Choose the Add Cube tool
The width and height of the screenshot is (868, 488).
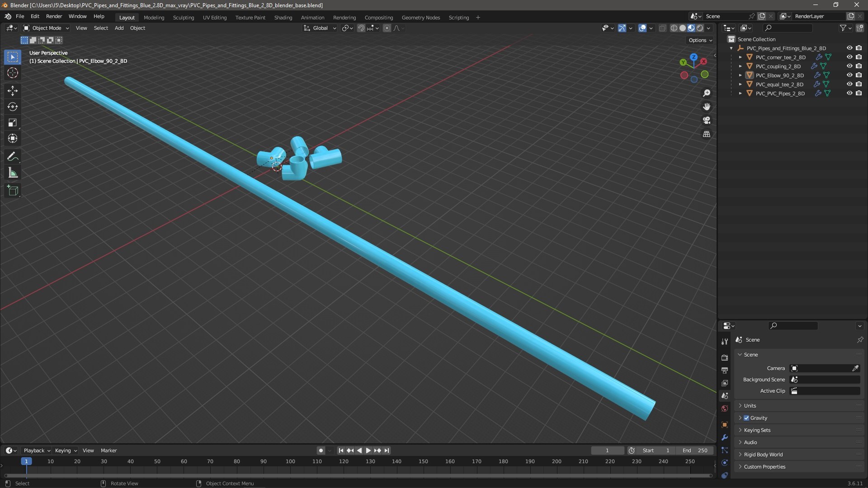tap(13, 191)
